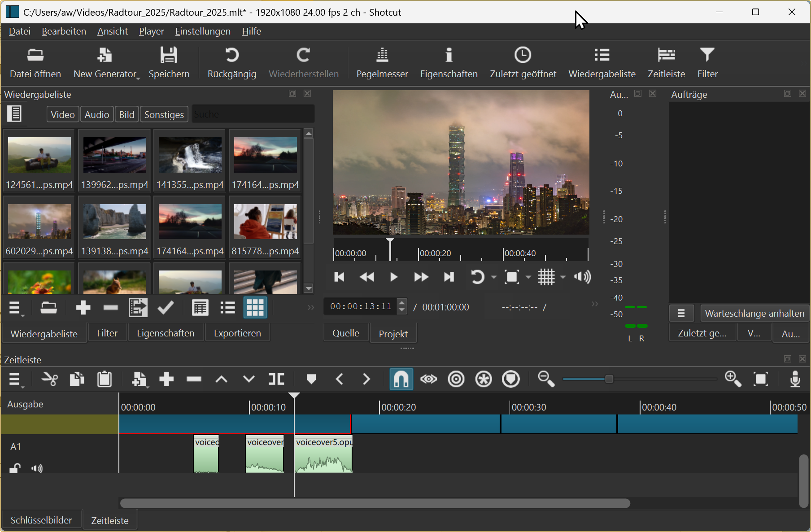Click the Speichern save icon
The image size is (811, 532).
point(169,63)
